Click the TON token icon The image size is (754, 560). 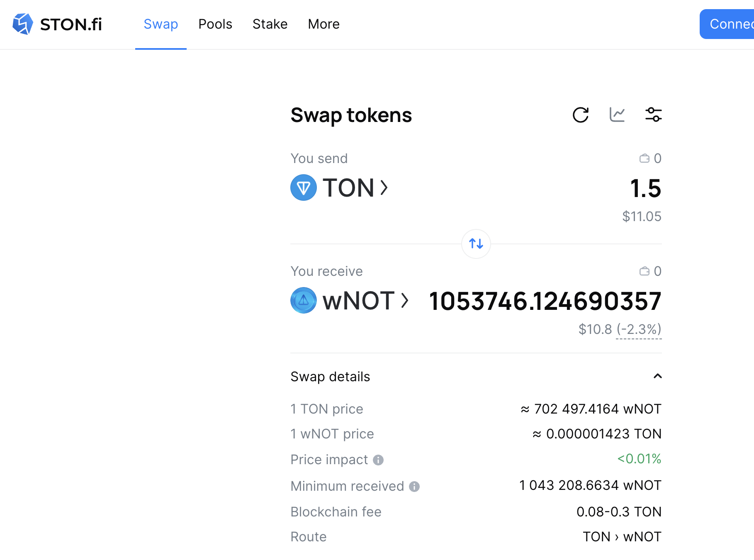tap(304, 187)
